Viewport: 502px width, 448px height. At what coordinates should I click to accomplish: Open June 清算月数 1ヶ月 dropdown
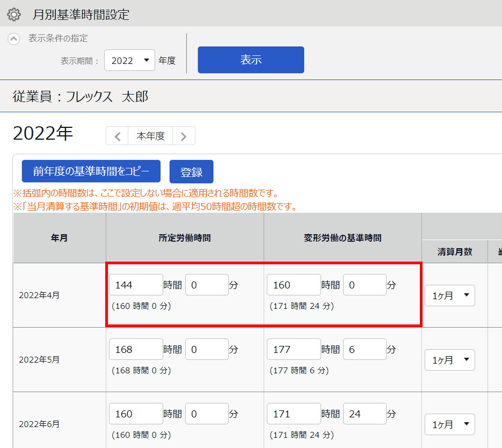450,424
